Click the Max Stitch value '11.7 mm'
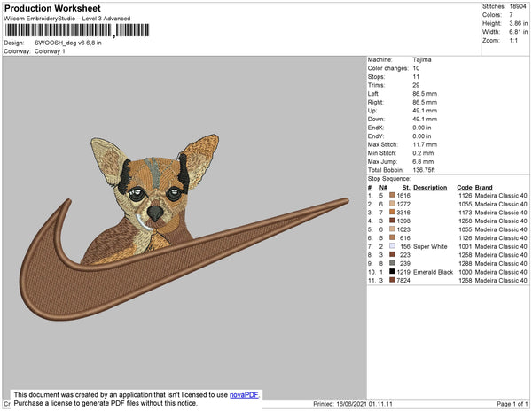Screen dimensions: 532x411 425,144
